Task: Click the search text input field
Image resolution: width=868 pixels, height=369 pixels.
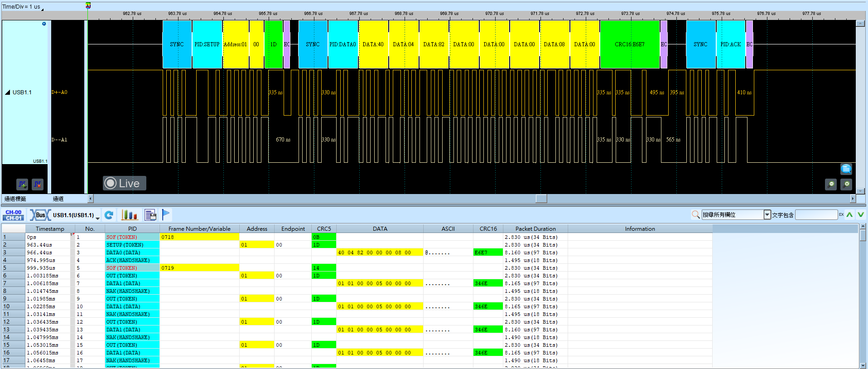Action: (816, 214)
